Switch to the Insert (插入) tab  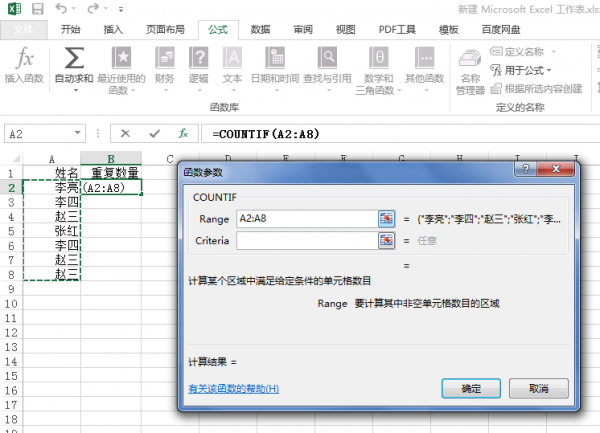[x=113, y=29]
